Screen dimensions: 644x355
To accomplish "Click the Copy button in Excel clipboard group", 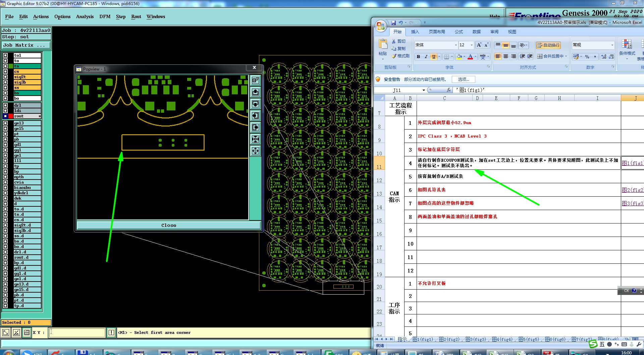I will 398,49.
